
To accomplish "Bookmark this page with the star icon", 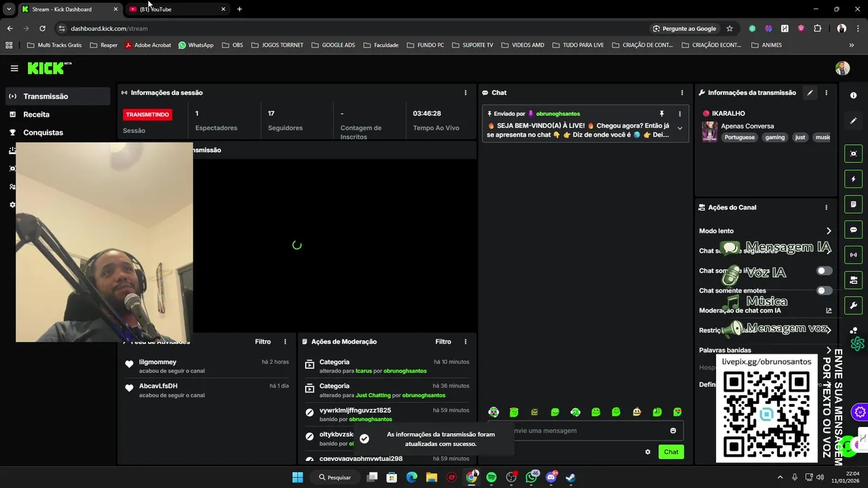I will (730, 28).
